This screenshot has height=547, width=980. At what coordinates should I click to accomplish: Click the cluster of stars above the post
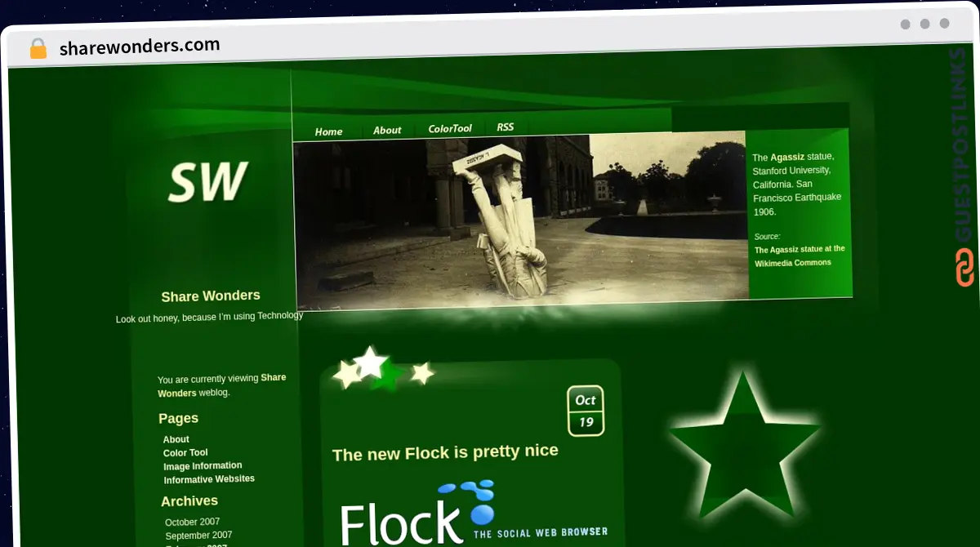click(x=382, y=368)
